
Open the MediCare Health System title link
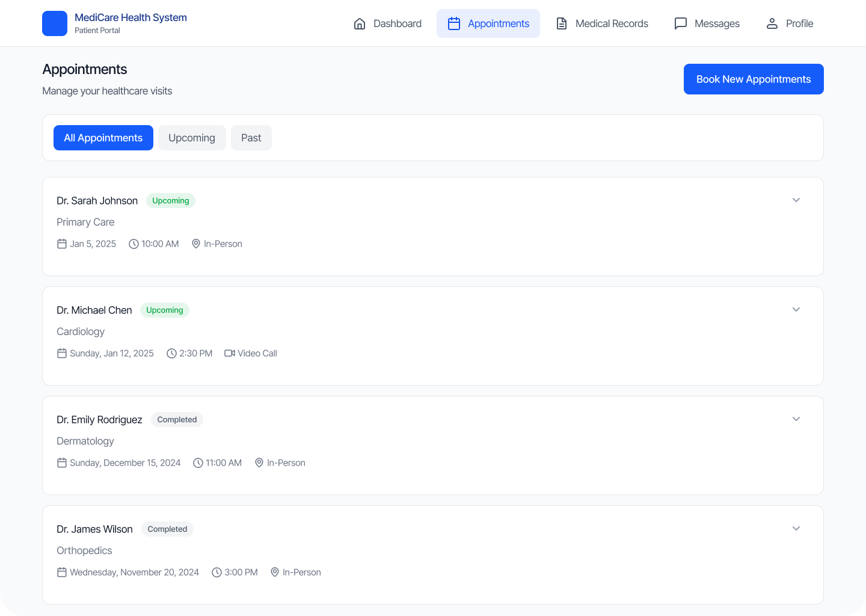tap(131, 17)
